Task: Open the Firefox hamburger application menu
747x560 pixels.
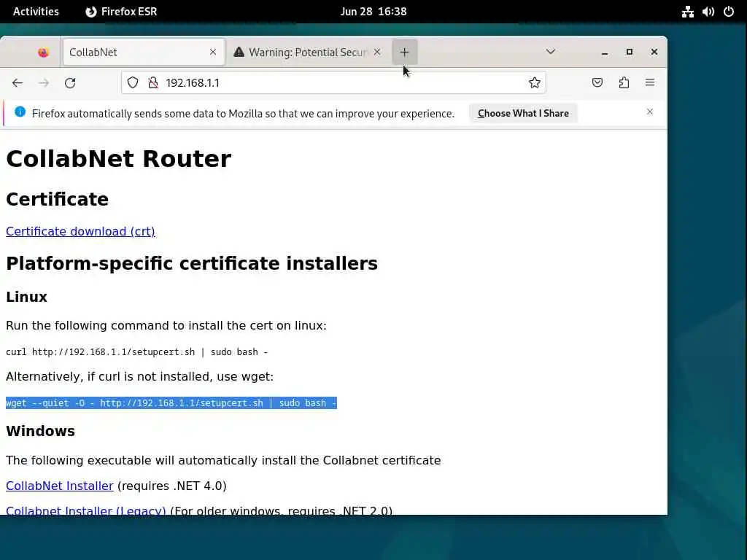Action: 650,83
